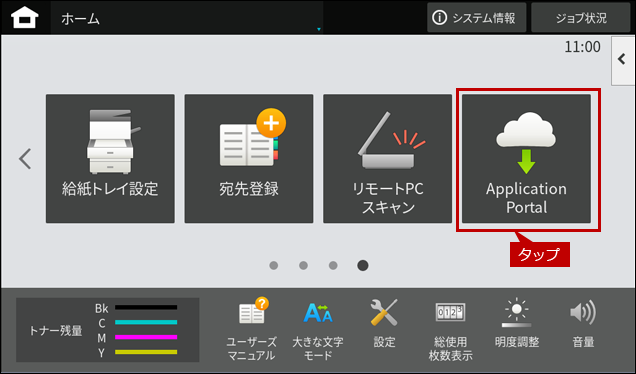Expand the small arrow under ホーム title
636x374 pixels.
(x=319, y=29)
